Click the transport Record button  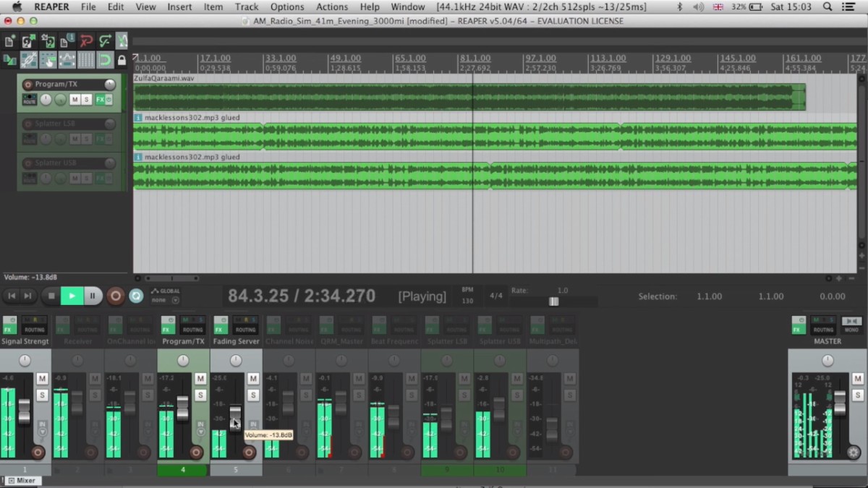coord(115,296)
